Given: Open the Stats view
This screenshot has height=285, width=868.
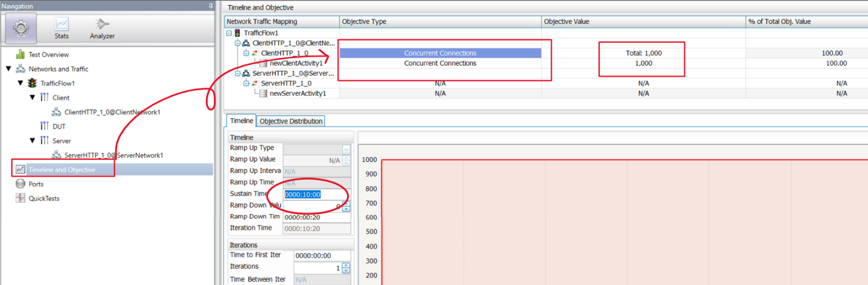Looking at the screenshot, I should (x=62, y=28).
